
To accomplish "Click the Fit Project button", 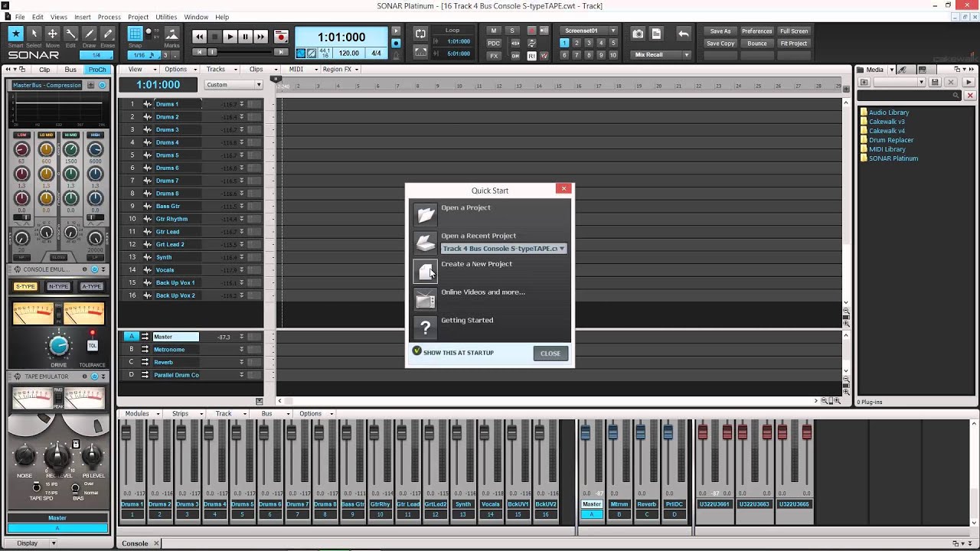I will (794, 44).
